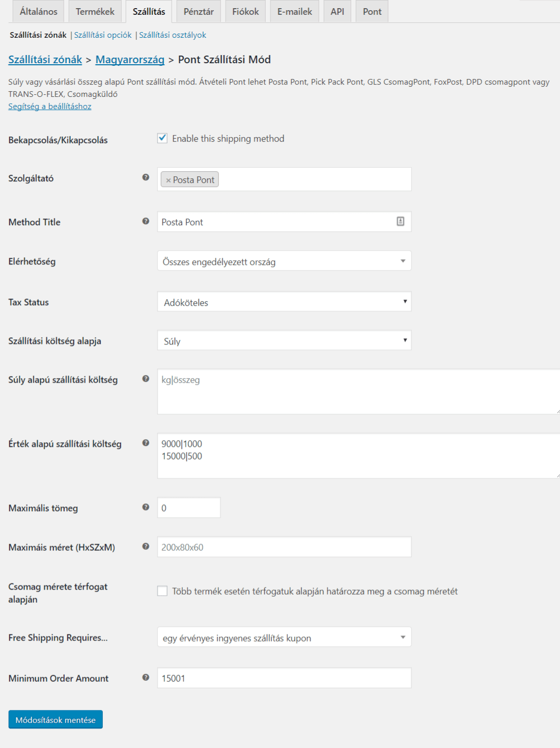
Task: Remove Posta Pont tag with x
Action: [168, 180]
